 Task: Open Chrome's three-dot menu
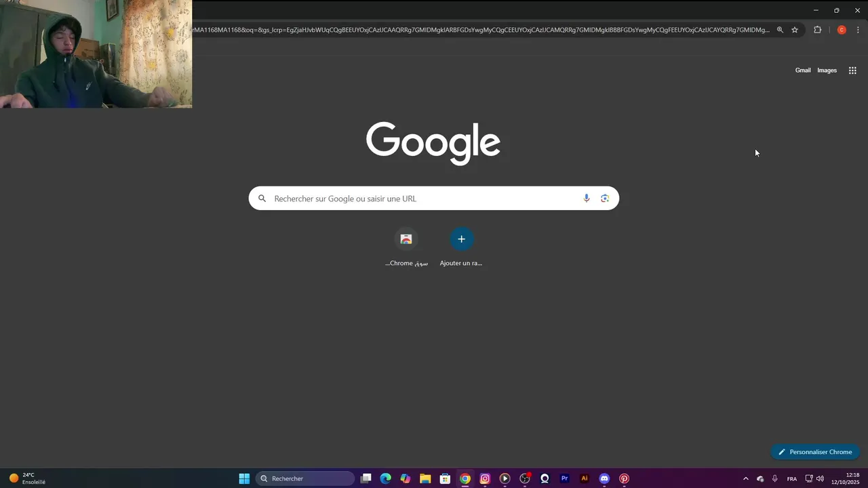click(x=858, y=30)
